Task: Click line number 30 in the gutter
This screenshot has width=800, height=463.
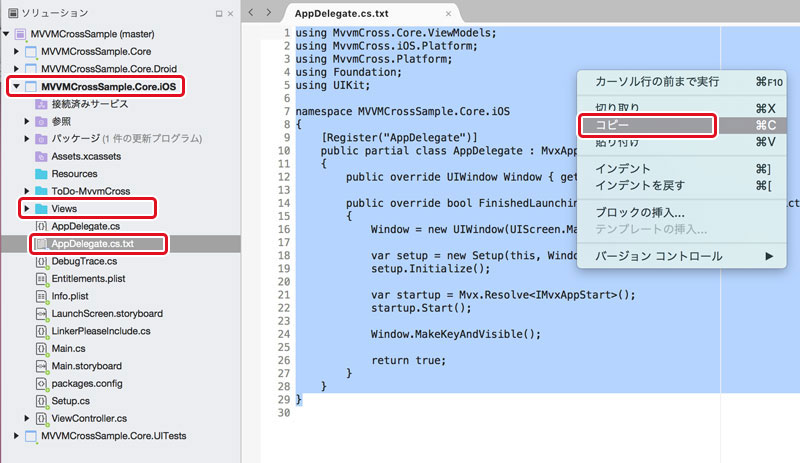Action: click(284, 412)
